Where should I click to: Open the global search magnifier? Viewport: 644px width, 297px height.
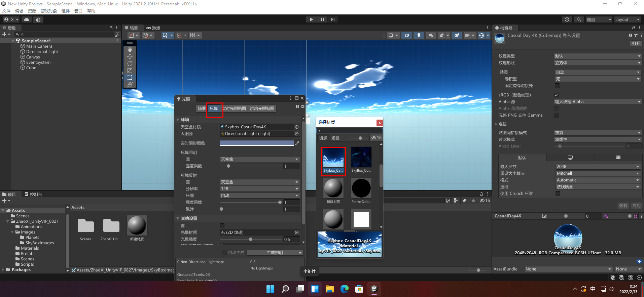[x=579, y=19]
